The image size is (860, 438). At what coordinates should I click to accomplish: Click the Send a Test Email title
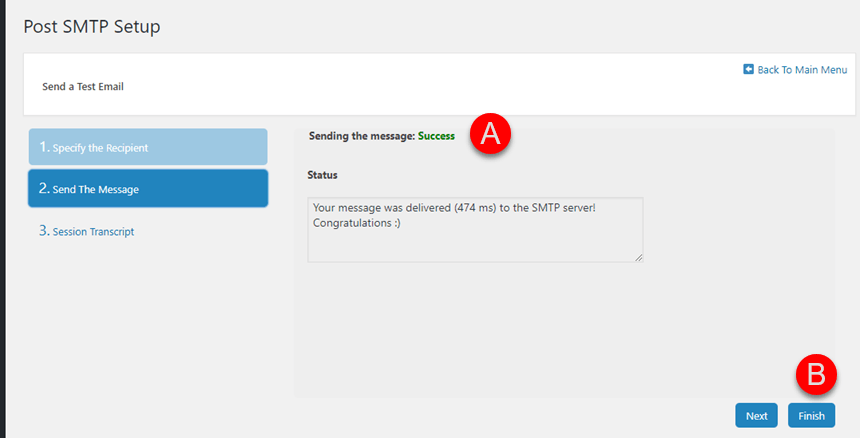pos(83,87)
